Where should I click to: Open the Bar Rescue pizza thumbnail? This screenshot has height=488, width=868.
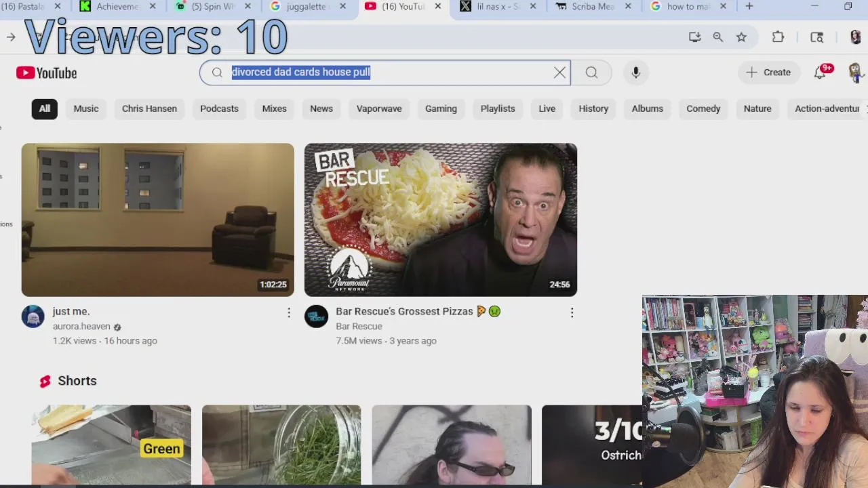point(441,220)
